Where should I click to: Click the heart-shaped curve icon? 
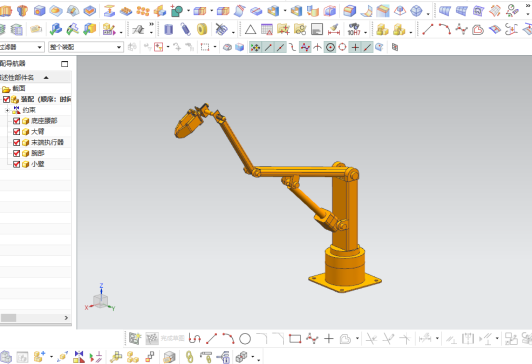point(478,30)
